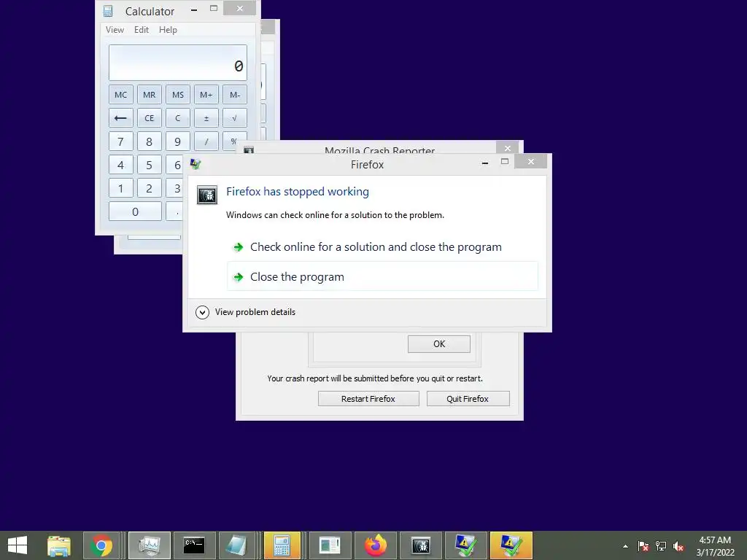
Task: Open the muted volume tray icon
Action: [678, 546]
